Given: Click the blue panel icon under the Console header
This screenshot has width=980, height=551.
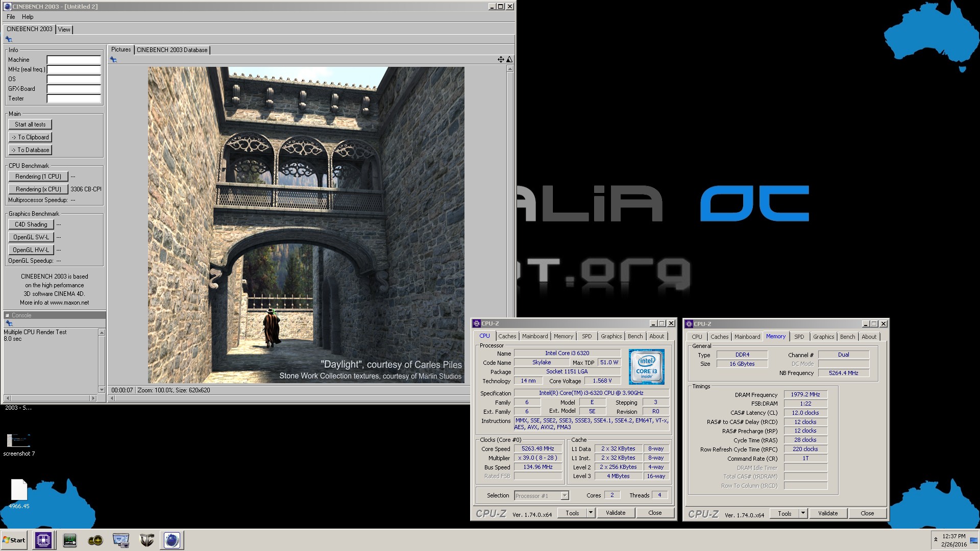Looking at the screenshot, I should (x=9, y=323).
